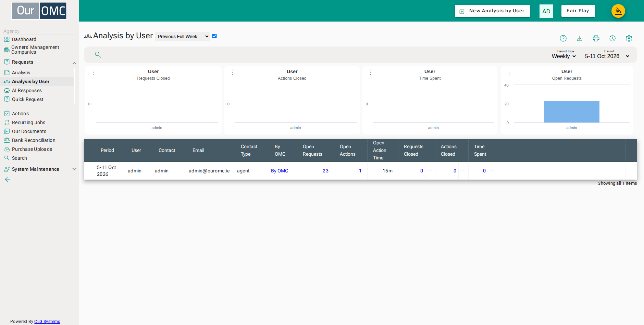Image resolution: width=644 pixels, height=325 pixels.
Task: Open AI Responses in the sidebar
Action: 27,90
